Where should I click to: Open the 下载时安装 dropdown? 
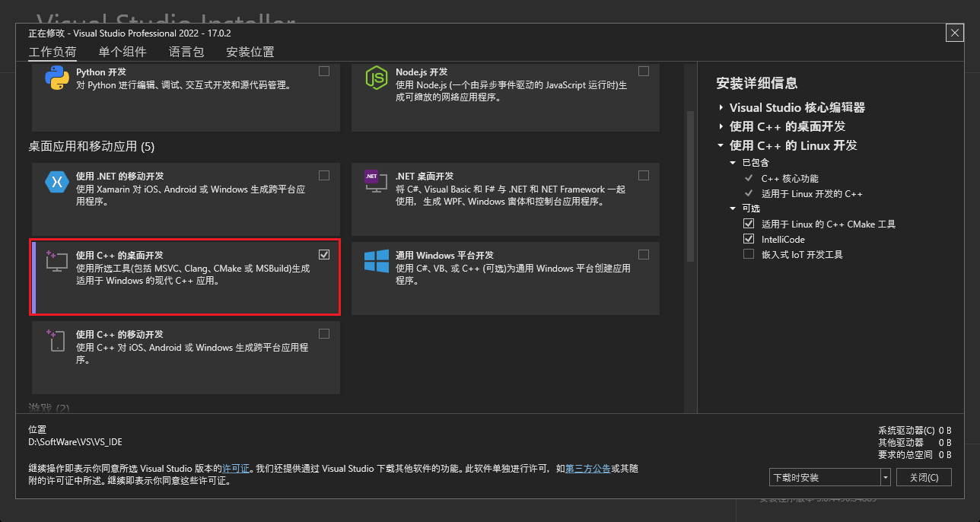(885, 477)
